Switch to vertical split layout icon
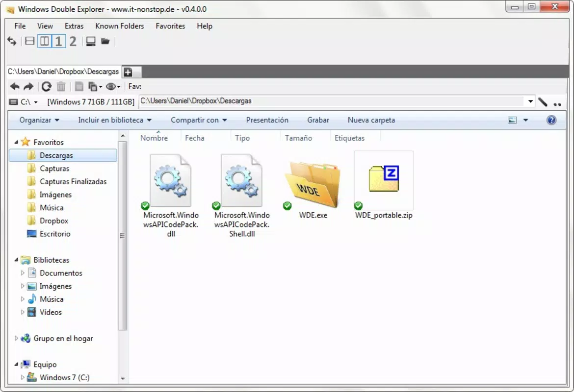Screen dimensions: 574x392 click(44, 41)
